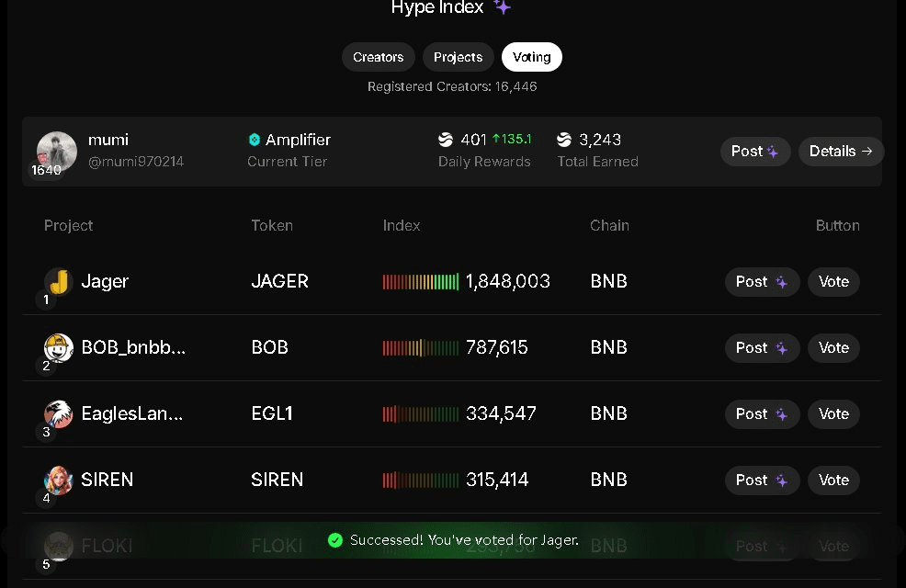Click the sparkle icon beside Hype Index
This screenshot has width=906, height=588.
[x=502, y=7]
